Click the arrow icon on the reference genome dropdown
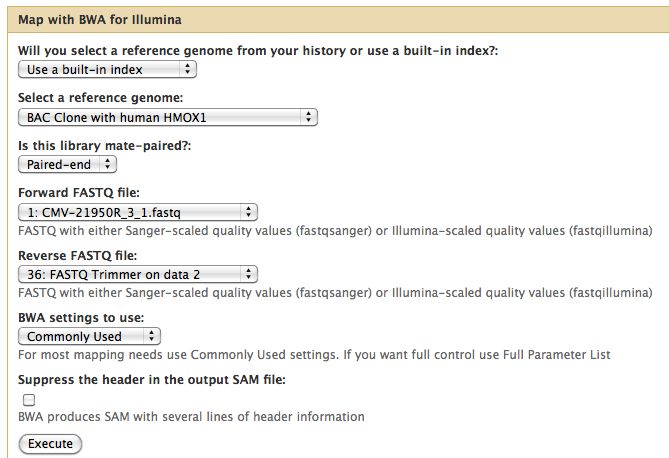 (309, 117)
